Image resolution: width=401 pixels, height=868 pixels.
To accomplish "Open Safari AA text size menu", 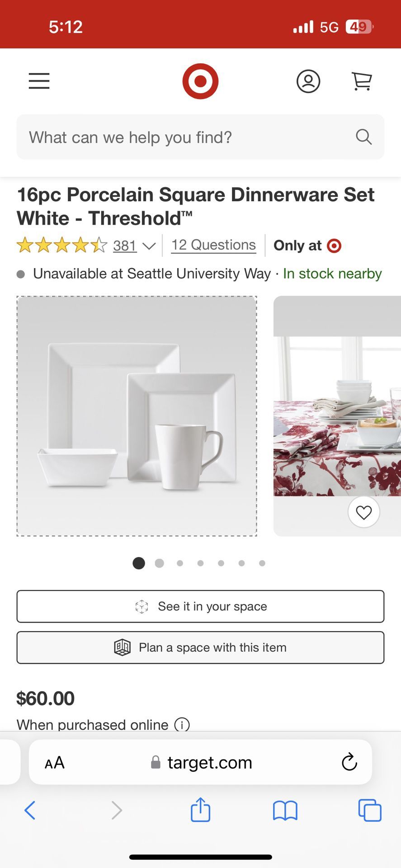I will [55, 763].
